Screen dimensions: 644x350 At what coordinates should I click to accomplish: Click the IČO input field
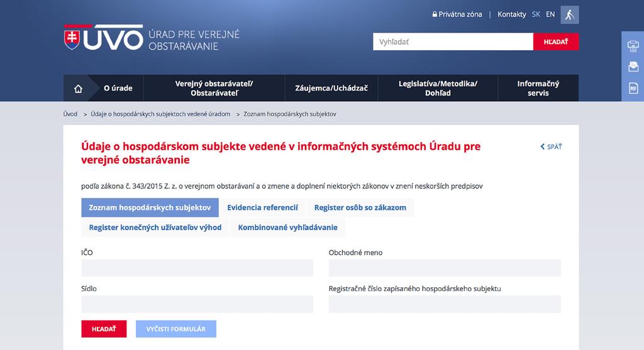[197, 268]
